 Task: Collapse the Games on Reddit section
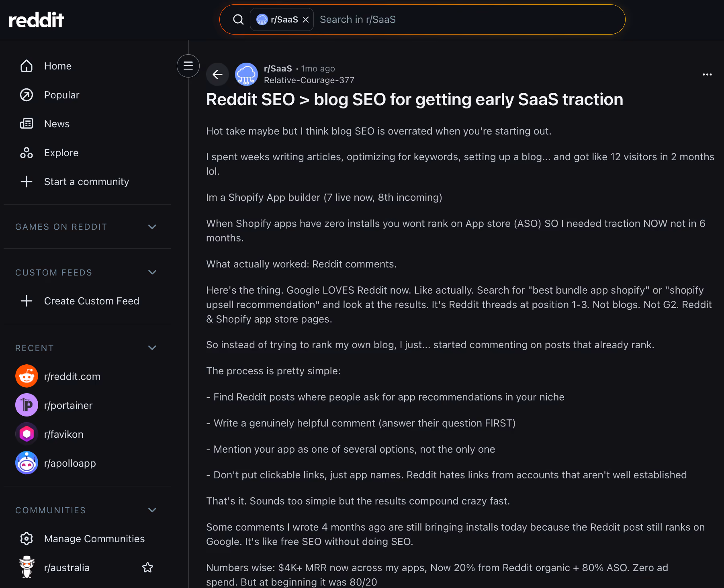pyautogui.click(x=152, y=227)
